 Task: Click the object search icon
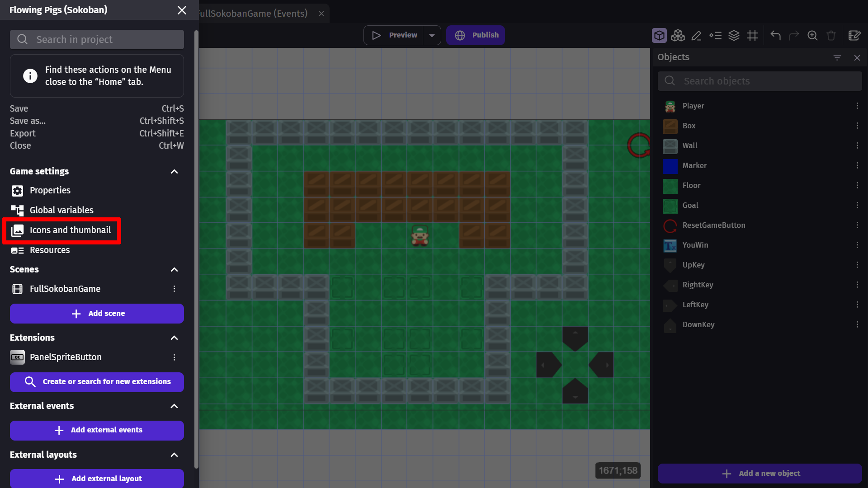pos(669,80)
